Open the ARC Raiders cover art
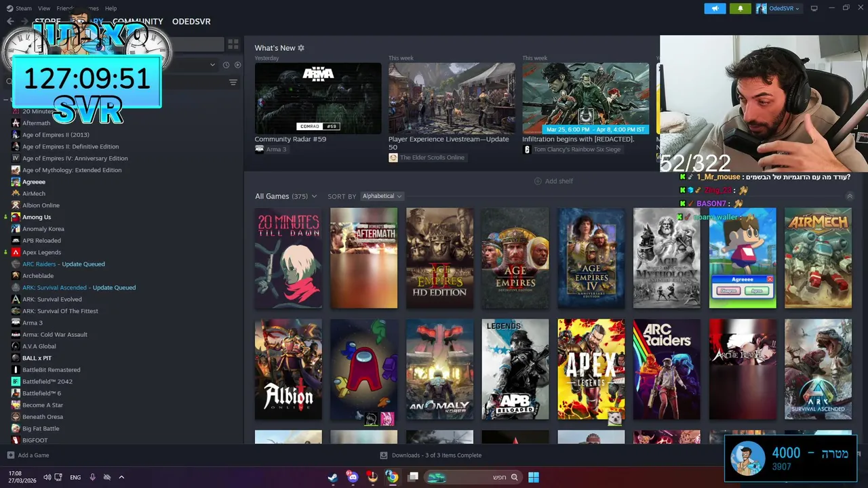The width and height of the screenshot is (868, 488). coord(667,369)
